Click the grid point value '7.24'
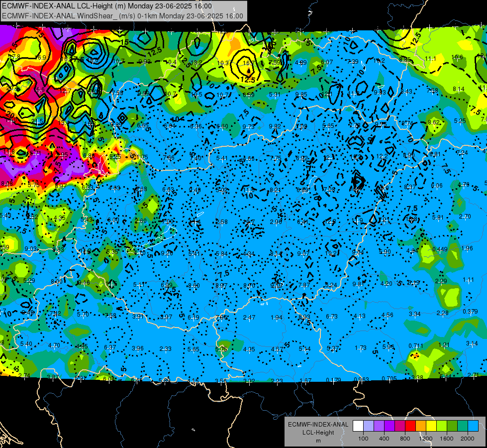Screen dimensions: 487x448 pos(462,152)
